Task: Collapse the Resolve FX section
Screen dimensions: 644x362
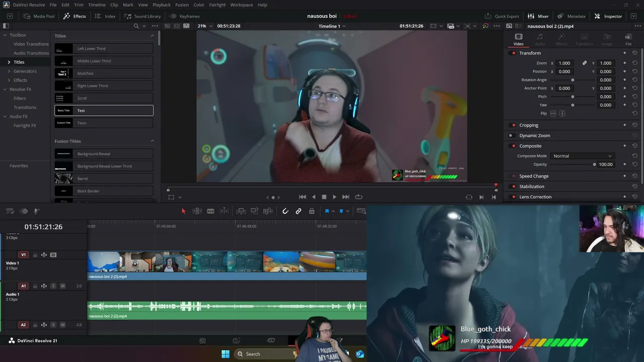Action: (5, 89)
